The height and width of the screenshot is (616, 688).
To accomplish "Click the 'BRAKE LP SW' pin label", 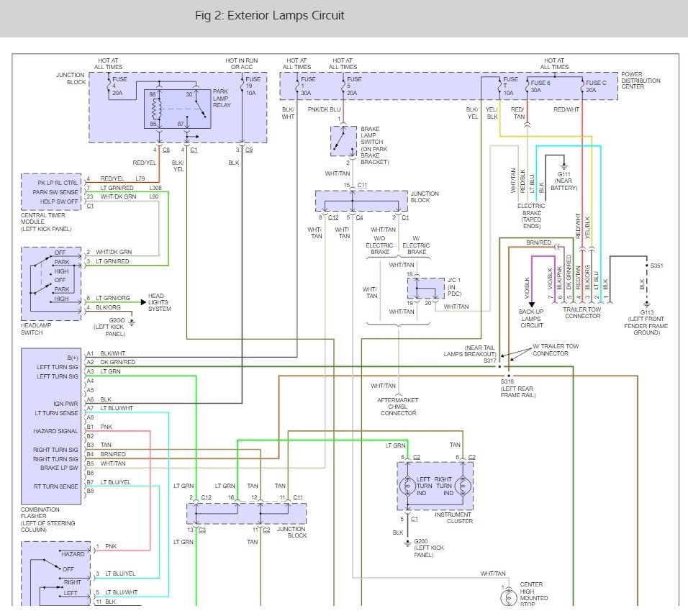I will tap(59, 468).
